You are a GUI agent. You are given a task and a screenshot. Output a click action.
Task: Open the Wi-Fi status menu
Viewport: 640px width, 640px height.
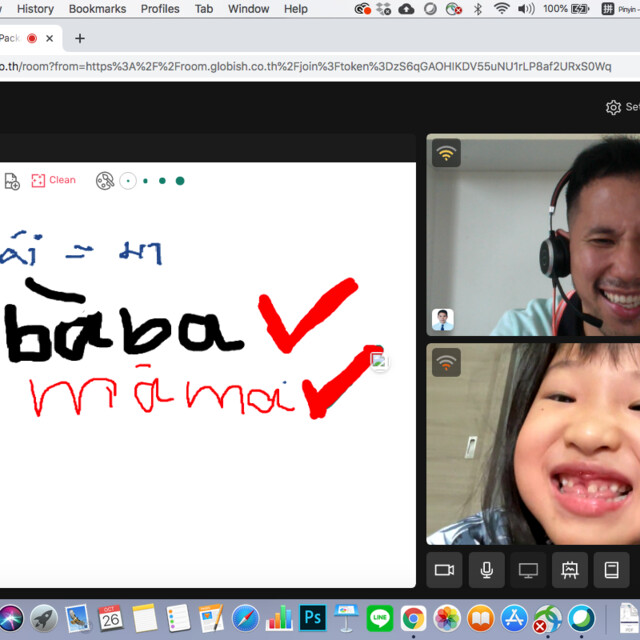501,9
